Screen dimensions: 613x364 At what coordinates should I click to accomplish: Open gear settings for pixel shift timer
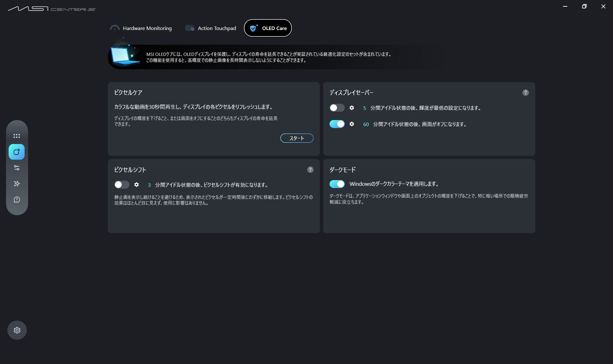136,185
